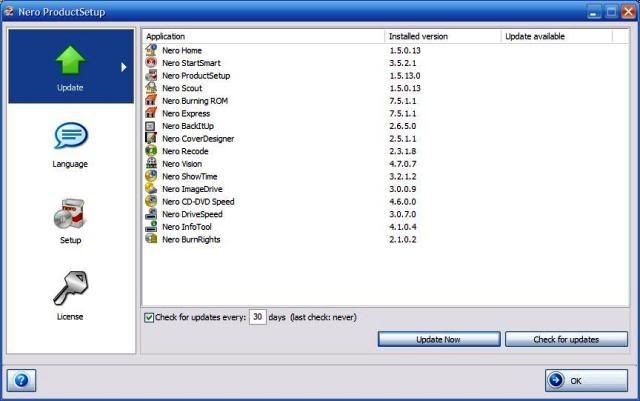Viewport: 640px width, 401px height.
Task: Select the Nero Vision row name
Action: (182, 164)
